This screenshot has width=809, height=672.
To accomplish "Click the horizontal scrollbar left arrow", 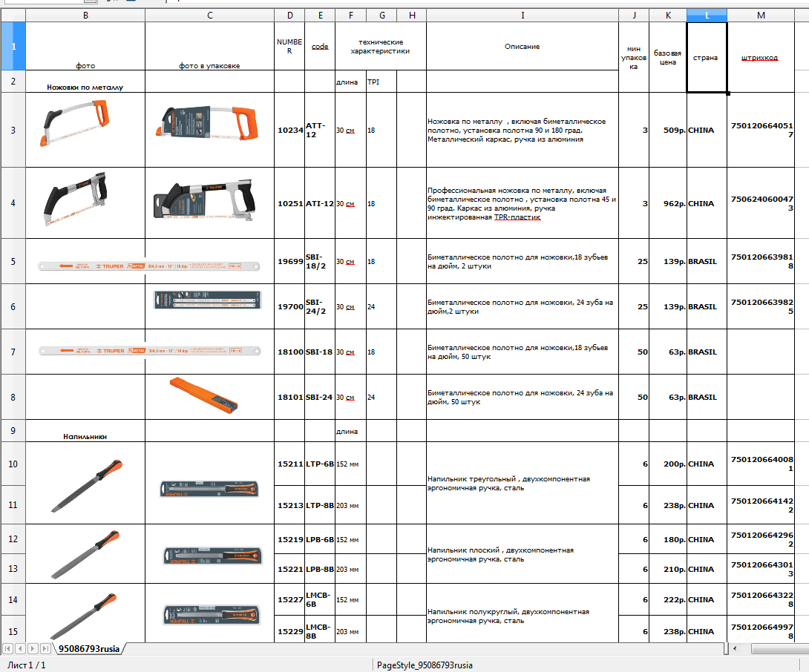I will tap(735, 648).
